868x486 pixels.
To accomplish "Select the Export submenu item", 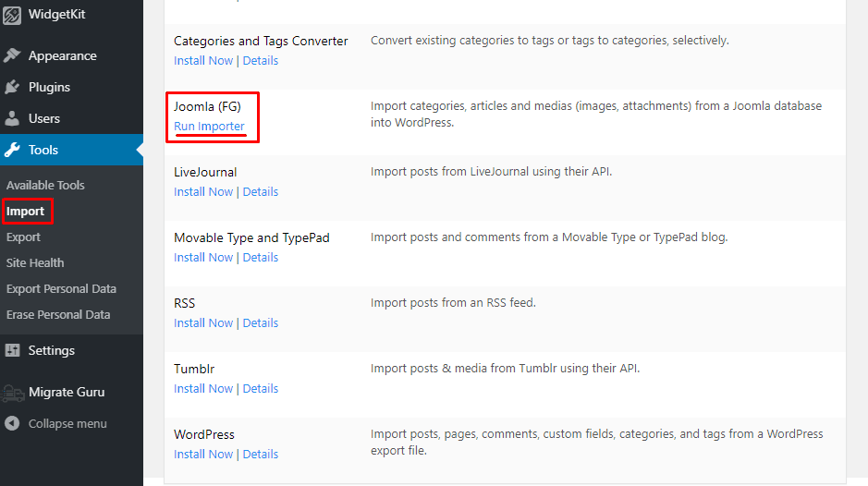I will pyautogui.click(x=23, y=237).
